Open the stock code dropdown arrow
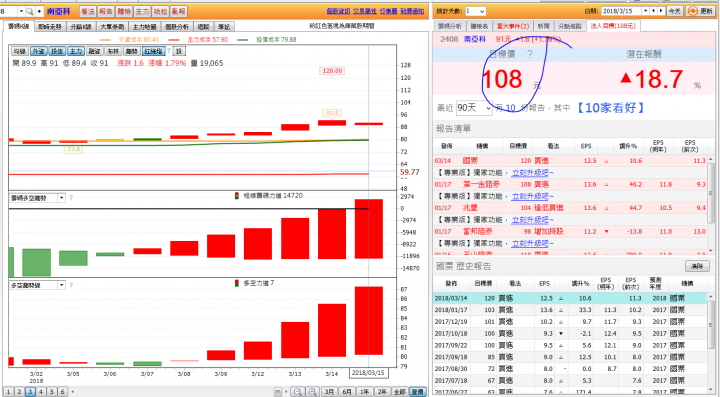This screenshot has height=397, width=720. (x=21, y=11)
